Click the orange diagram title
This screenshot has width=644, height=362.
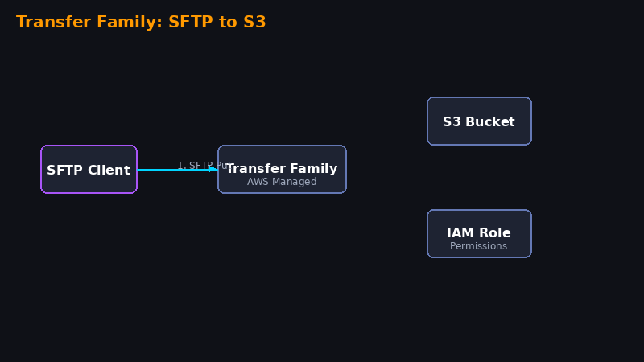click(141, 22)
